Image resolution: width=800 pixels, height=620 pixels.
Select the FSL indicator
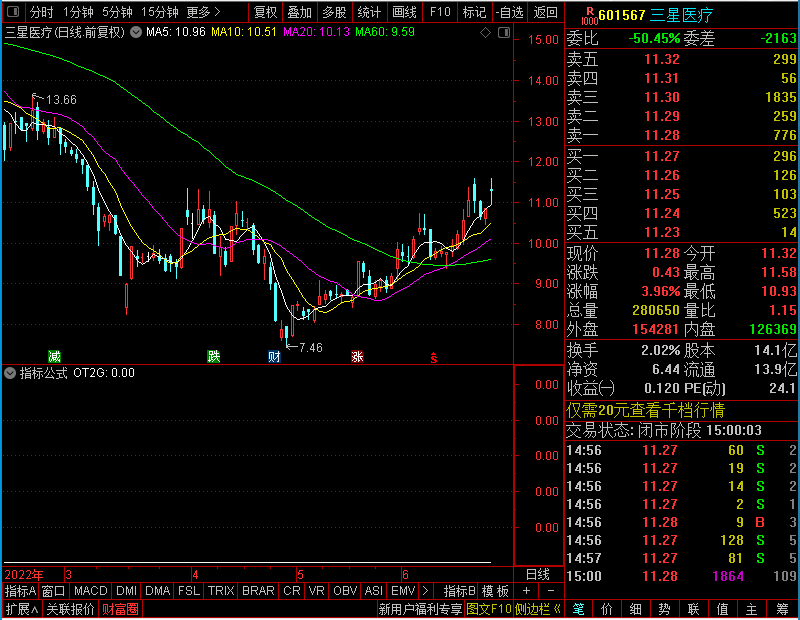coord(189,591)
